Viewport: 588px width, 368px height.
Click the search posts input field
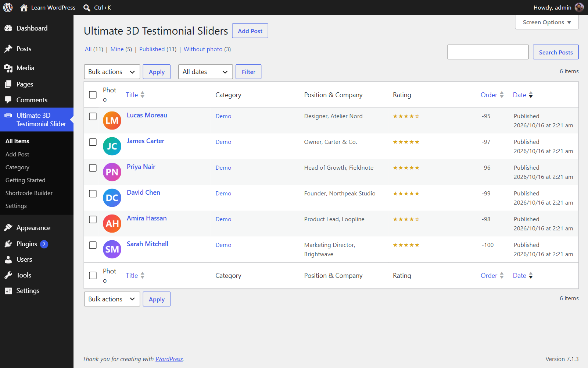488,52
